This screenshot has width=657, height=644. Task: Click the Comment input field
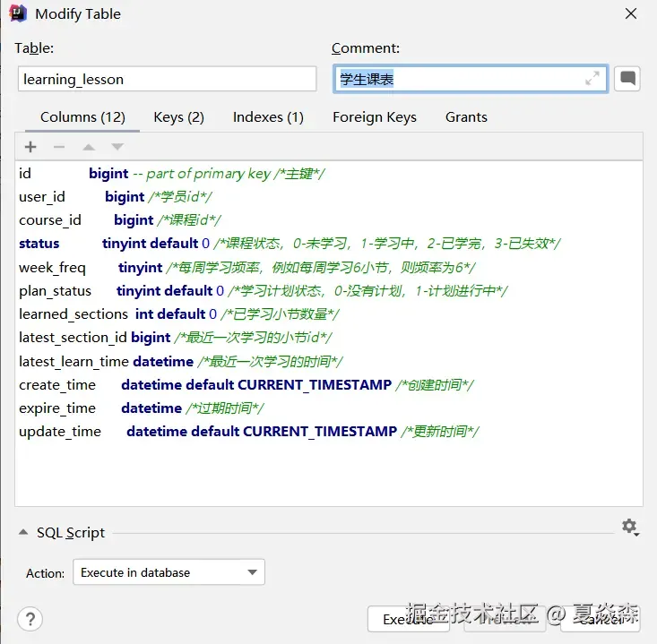(471, 79)
